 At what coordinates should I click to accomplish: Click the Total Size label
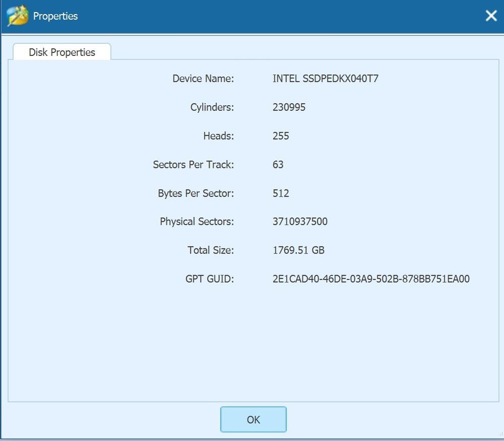[210, 250]
